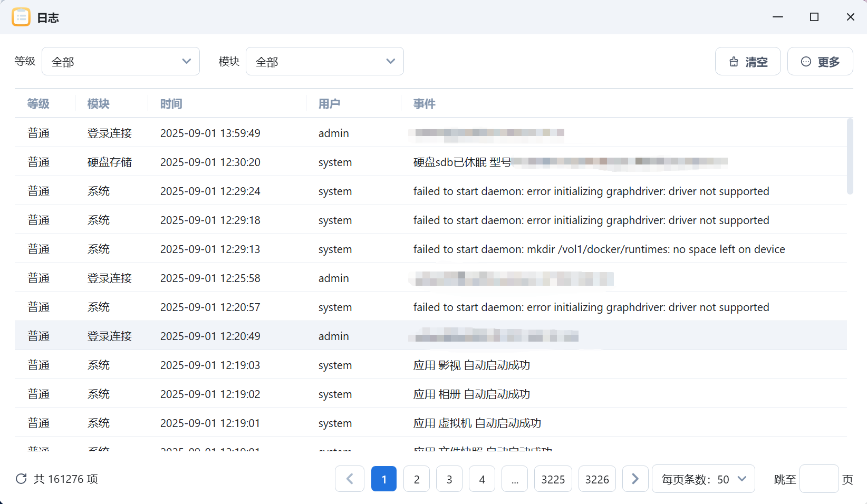Expand the 模块 module filter dropdown
This screenshot has height=504, width=867.
324,62
